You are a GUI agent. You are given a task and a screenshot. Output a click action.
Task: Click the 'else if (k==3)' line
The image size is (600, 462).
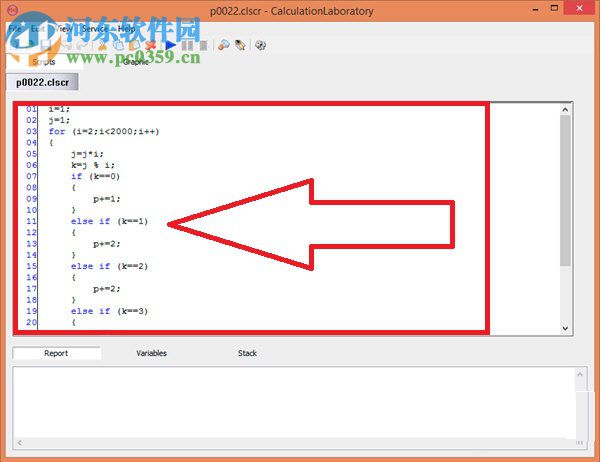click(x=109, y=311)
